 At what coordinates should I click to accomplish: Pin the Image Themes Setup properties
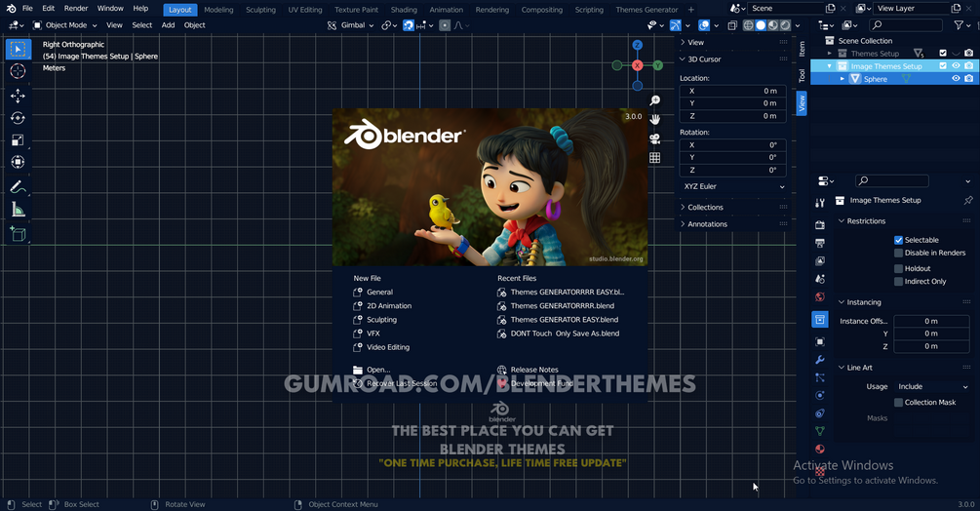point(968,201)
